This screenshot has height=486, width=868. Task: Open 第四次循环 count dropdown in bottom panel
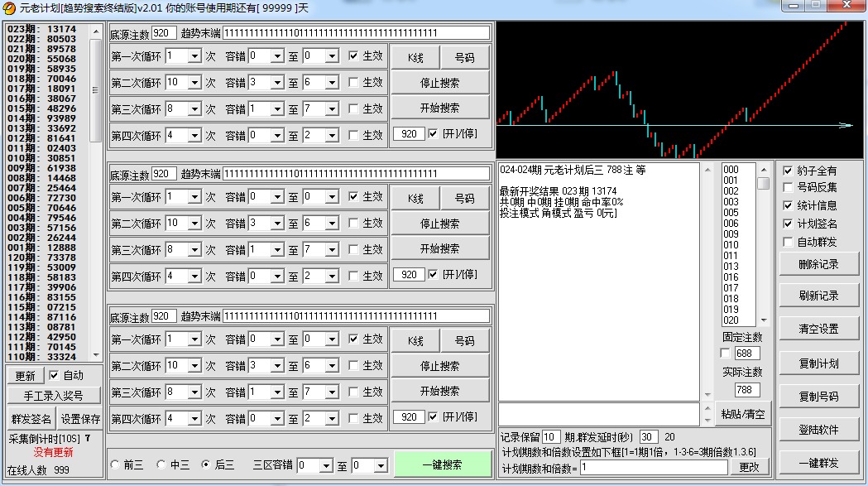194,419
